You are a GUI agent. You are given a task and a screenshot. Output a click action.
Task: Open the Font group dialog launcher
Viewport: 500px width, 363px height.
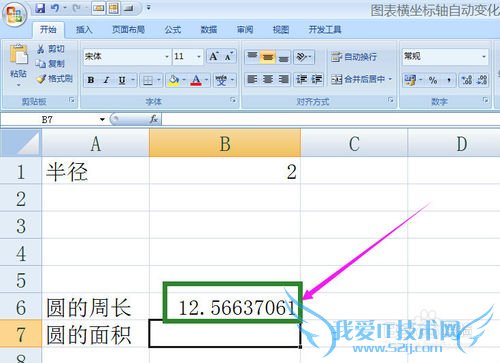pyautogui.click(x=233, y=100)
